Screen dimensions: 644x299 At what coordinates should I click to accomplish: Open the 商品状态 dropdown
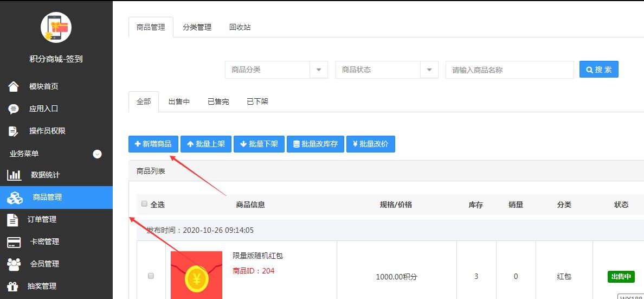429,70
